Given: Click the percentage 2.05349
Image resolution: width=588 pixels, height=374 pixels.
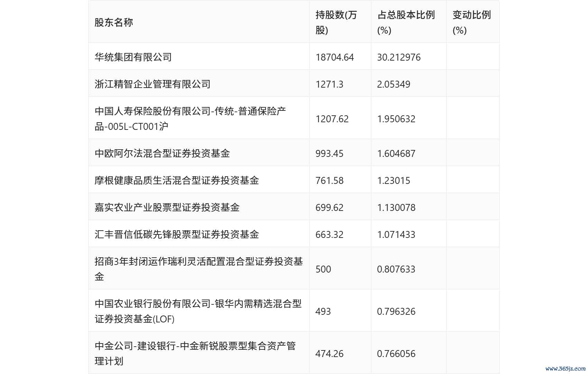Looking at the screenshot, I should click(x=394, y=84).
